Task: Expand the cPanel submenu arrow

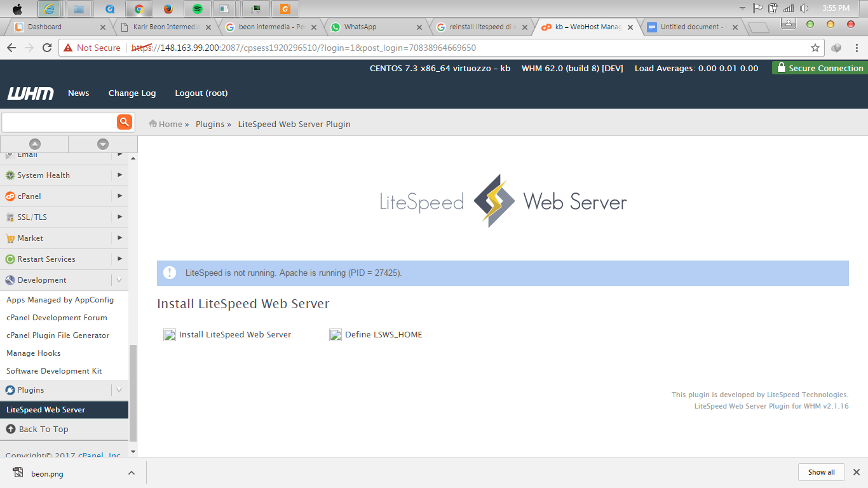Action: click(x=119, y=196)
